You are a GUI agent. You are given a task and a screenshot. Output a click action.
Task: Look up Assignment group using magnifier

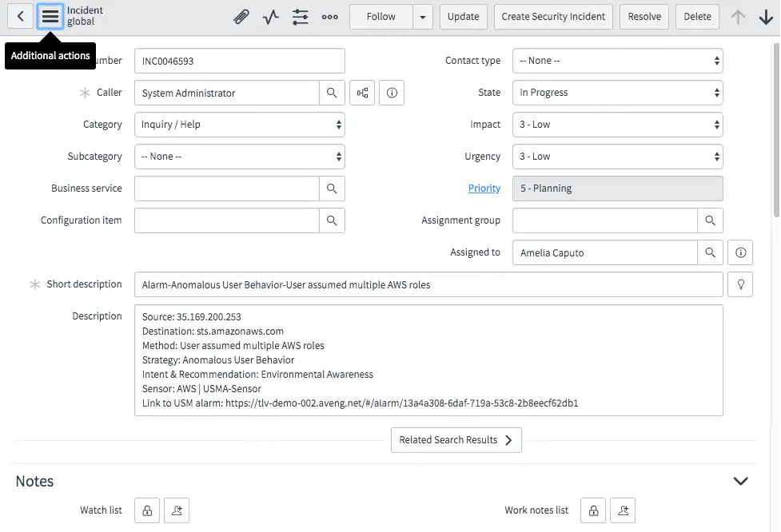(x=711, y=220)
